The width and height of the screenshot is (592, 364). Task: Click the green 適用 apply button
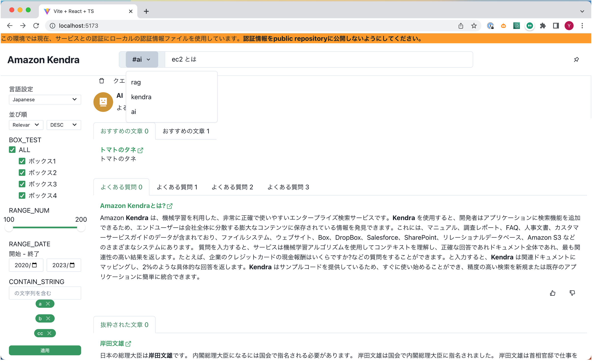pyautogui.click(x=45, y=351)
